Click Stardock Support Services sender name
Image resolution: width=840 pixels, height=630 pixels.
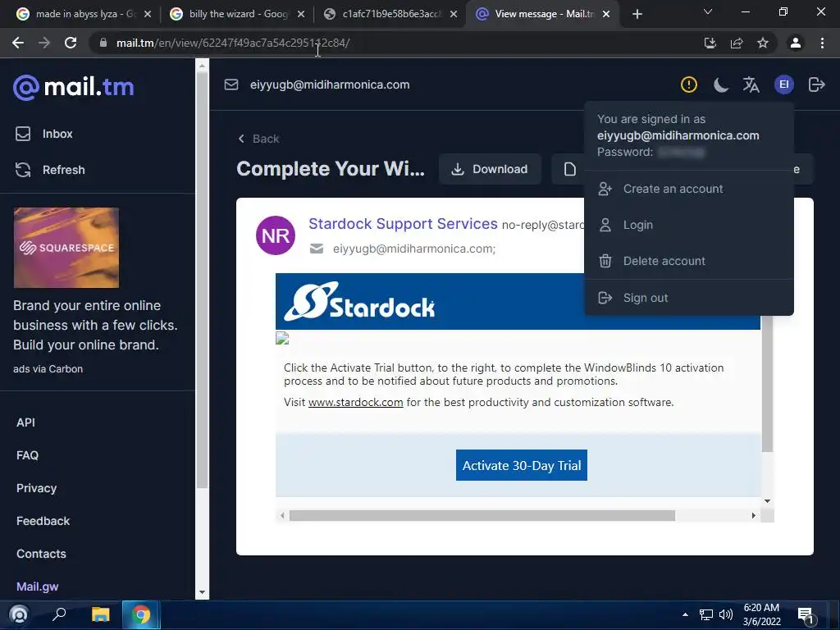403,223
